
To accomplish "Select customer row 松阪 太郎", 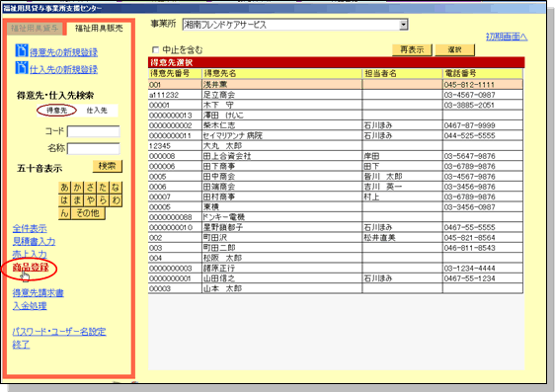I will click(x=335, y=258).
